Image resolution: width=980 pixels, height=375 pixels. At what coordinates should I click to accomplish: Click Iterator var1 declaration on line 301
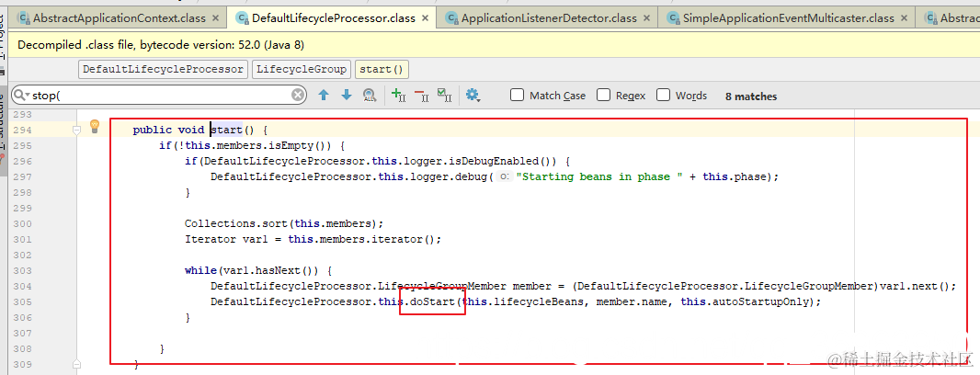click(x=313, y=239)
